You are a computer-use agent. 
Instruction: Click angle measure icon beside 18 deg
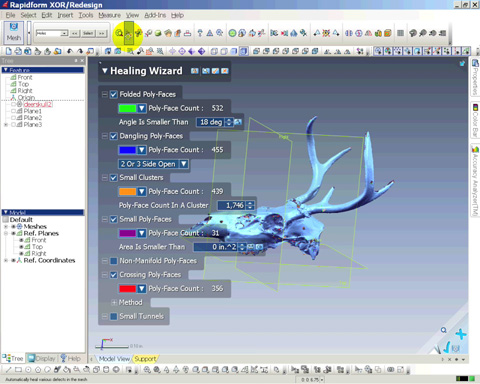click(x=238, y=122)
